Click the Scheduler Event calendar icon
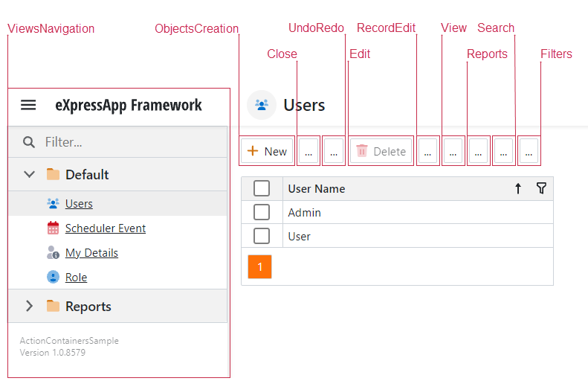Image resolution: width=588 pixels, height=381 pixels. pyautogui.click(x=53, y=228)
